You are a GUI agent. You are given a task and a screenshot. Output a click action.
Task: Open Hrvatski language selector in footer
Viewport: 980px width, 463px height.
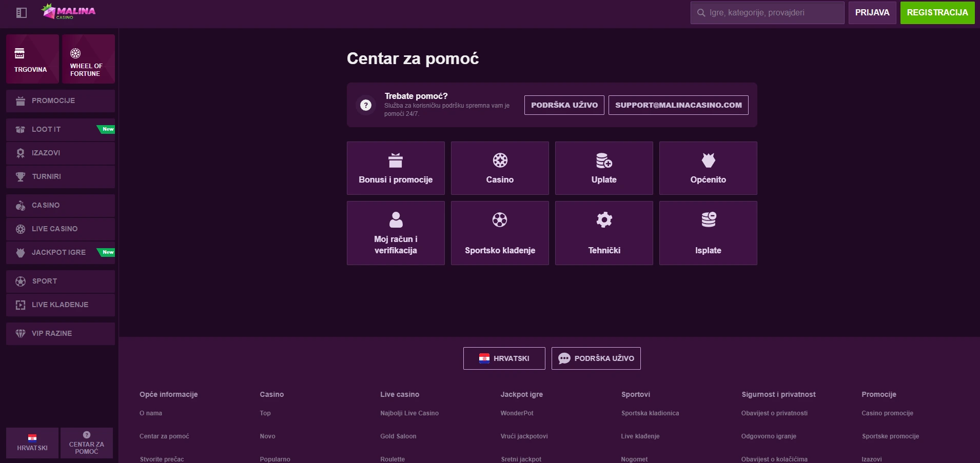pos(504,358)
